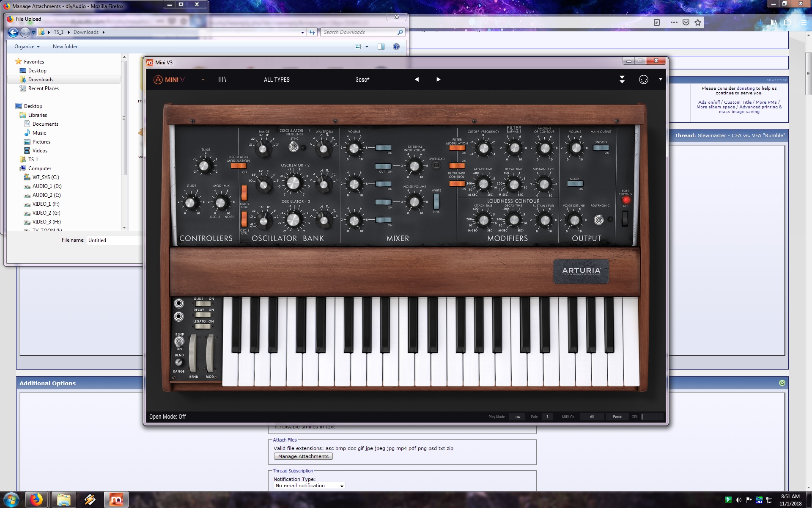The height and width of the screenshot is (508, 812).
Task: Switch to Firefox in the taskbar
Action: 36,500
